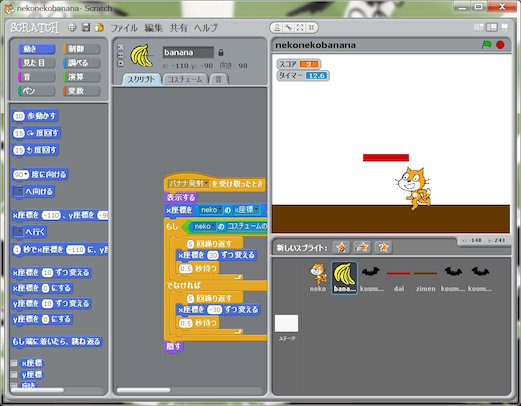
Task: Select the last bat sprite in list
Action: [480, 278]
